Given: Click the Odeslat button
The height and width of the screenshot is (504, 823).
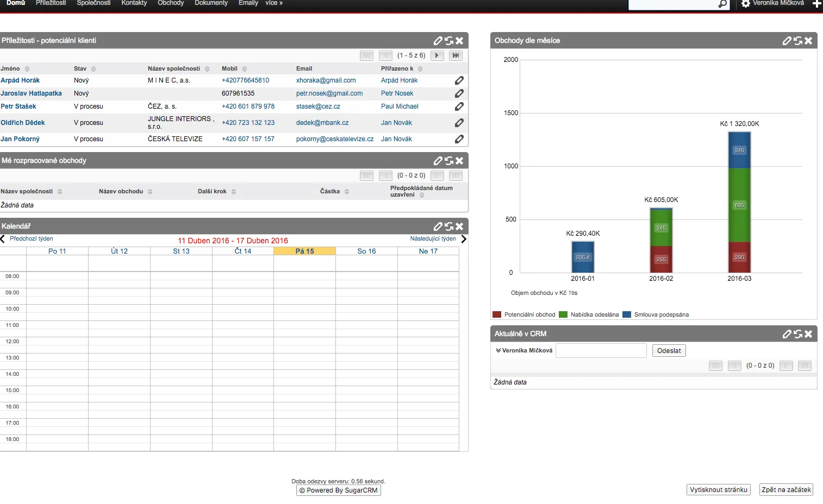Looking at the screenshot, I should click(669, 351).
